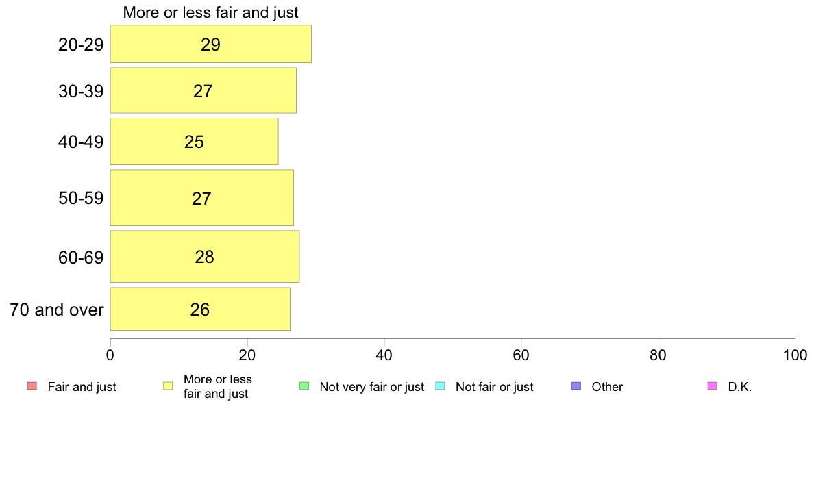Click the Fair and just legend text
Viewport: 814px width, 504px height.
pos(82,387)
